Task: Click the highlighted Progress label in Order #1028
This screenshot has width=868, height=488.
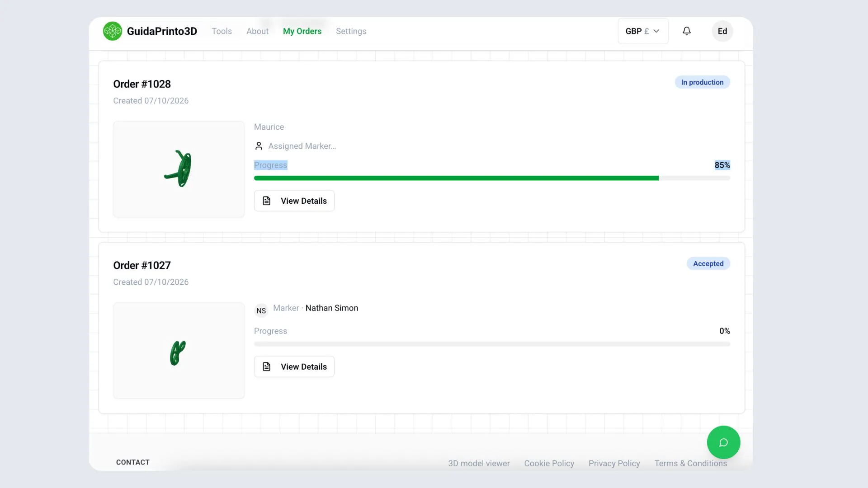Action: pyautogui.click(x=270, y=165)
